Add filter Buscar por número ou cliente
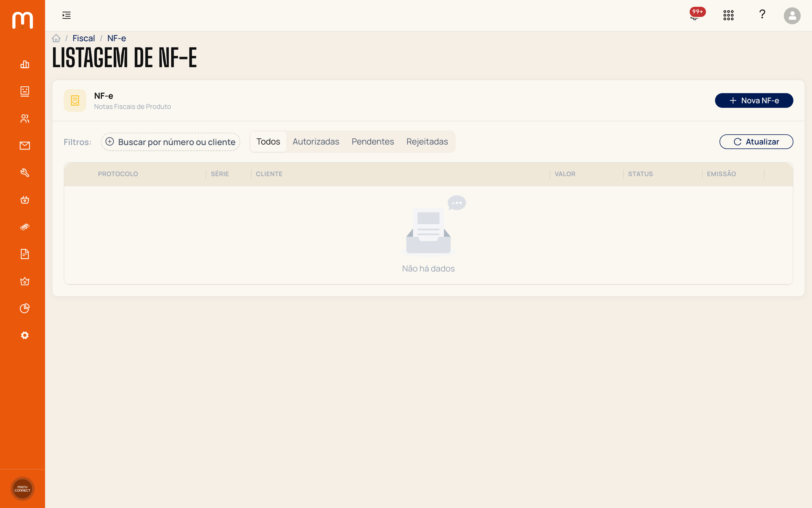 click(171, 142)
